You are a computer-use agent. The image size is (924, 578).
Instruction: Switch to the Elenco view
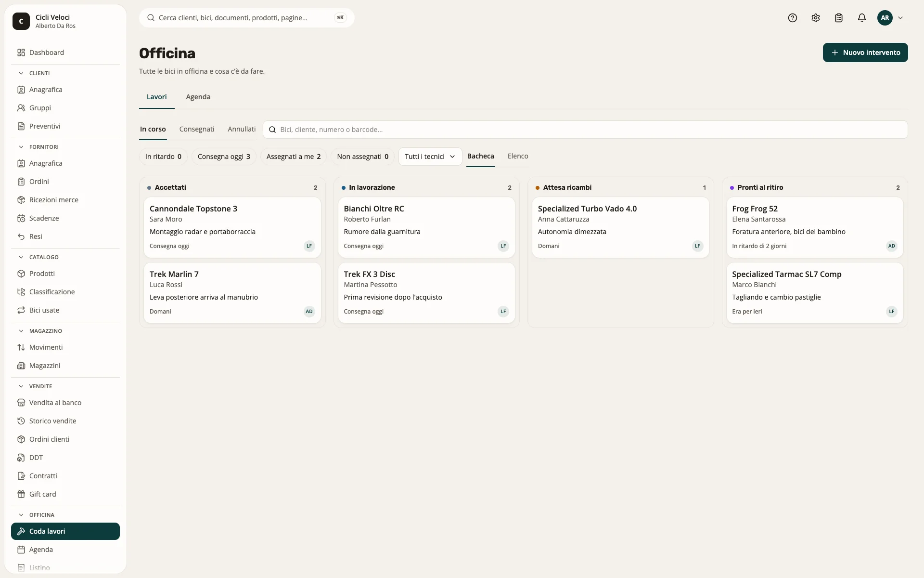[518, 156]
